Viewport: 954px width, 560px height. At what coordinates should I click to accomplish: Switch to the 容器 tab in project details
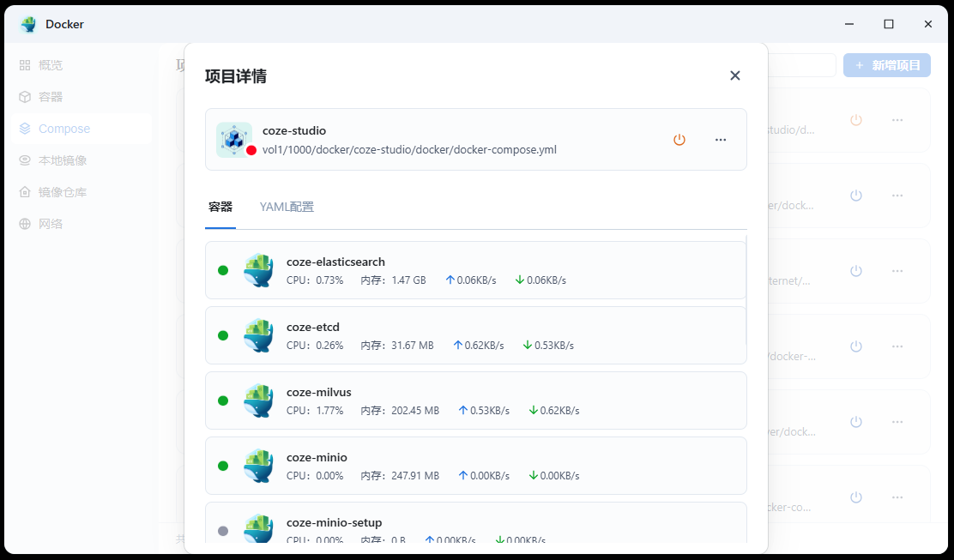point(220,207)
